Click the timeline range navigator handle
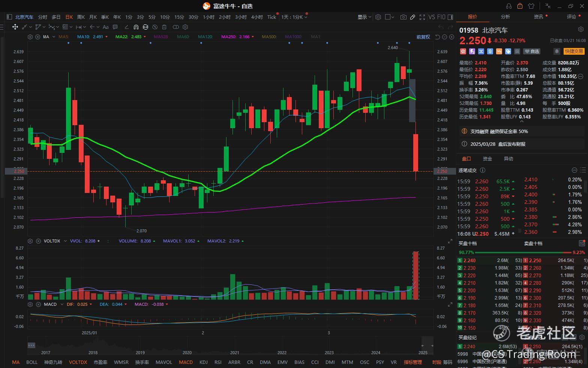Screen dimensions: 588x368 pos(31,345)
